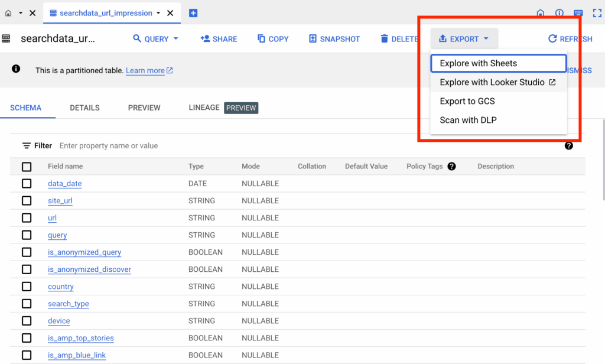Switch to the DETAILS tab
This screenshot has width=605, height=364.
(84, 108)
